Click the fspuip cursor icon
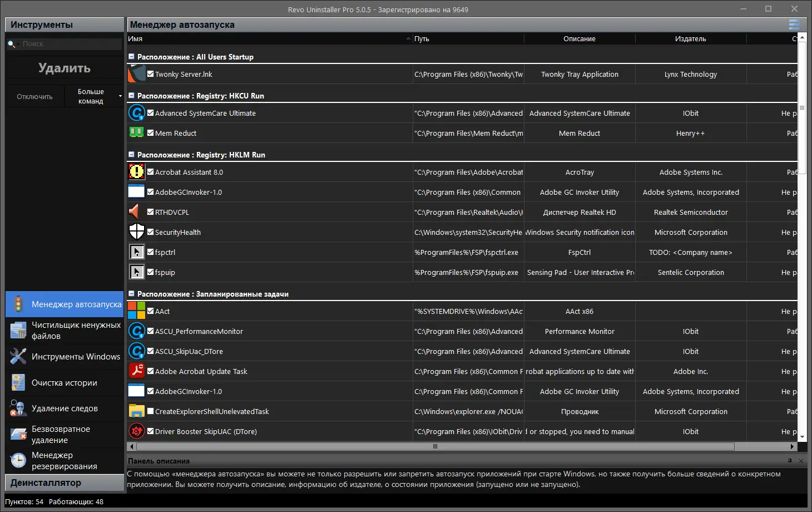Image resolution: width=812 pixels, height=512 pixels. pyautogui.click(x=136, y=272)
